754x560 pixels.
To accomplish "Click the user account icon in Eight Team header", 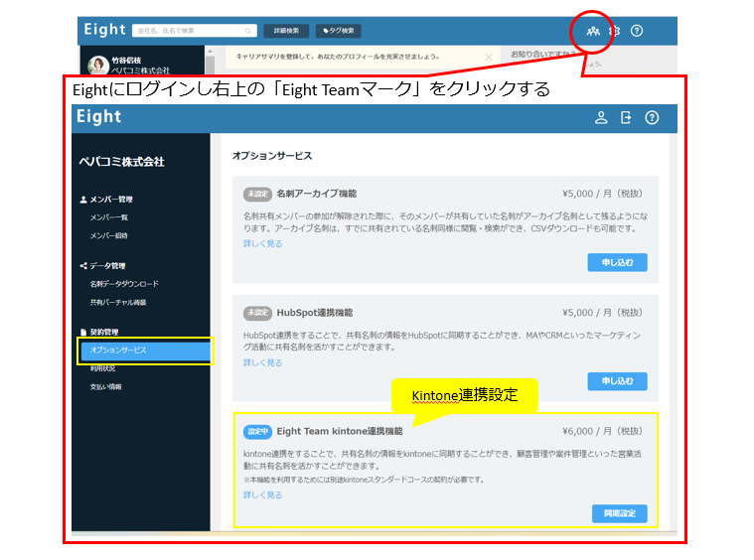I will click(601, 117).
